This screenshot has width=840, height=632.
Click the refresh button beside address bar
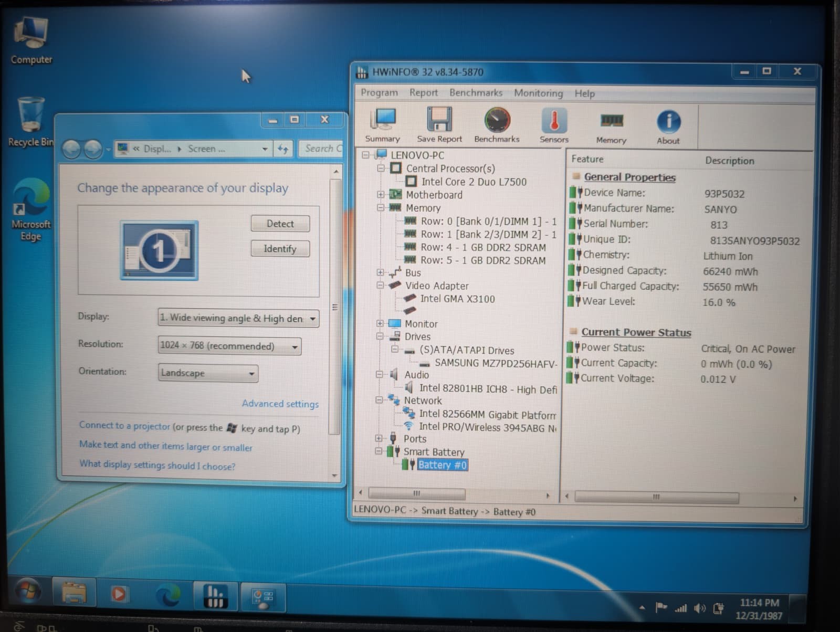tap(283, 149)
